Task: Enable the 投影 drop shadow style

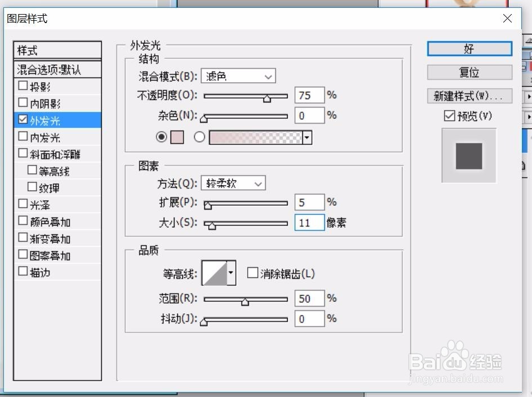Action: [x=23, y=85]
